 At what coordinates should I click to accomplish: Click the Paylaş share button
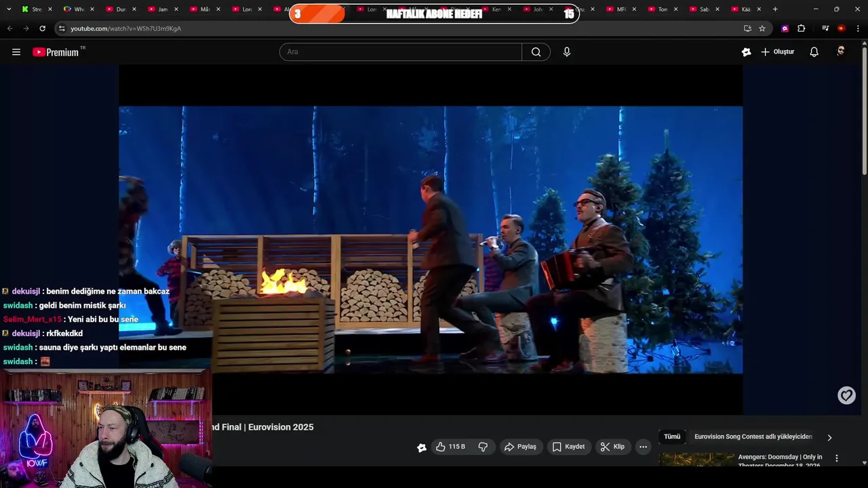click(x=520, y=447)
